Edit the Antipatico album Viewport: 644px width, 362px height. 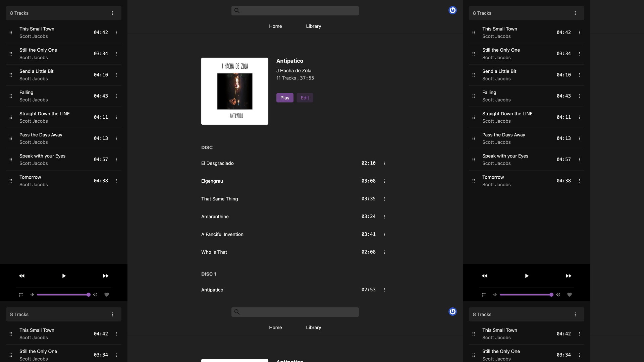(305, 98)
